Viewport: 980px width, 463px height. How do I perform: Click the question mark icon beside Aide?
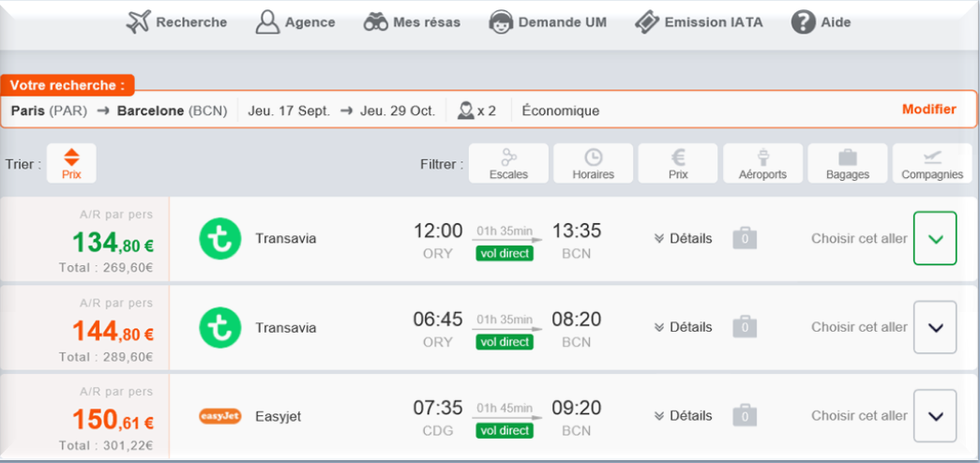pyautogui.click(x=803, y=22)
